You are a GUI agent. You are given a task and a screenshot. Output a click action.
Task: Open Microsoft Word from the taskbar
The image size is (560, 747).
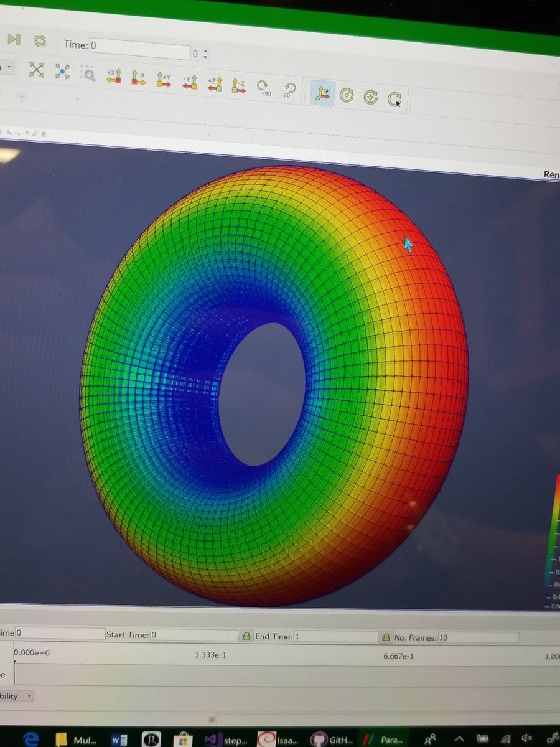[119, 740]
